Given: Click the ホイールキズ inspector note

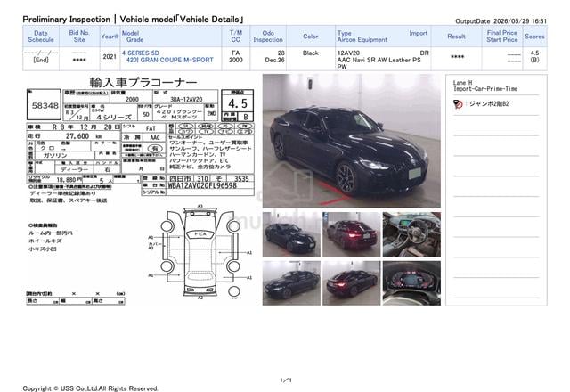Looking at the screenshot, I should tap(45, 241).
